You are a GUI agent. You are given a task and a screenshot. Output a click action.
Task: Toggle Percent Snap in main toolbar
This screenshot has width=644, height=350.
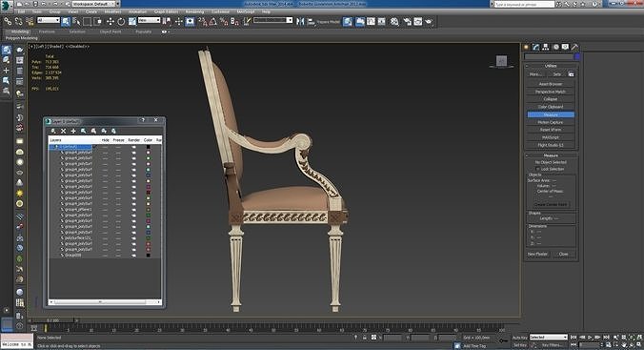[224, 21]
